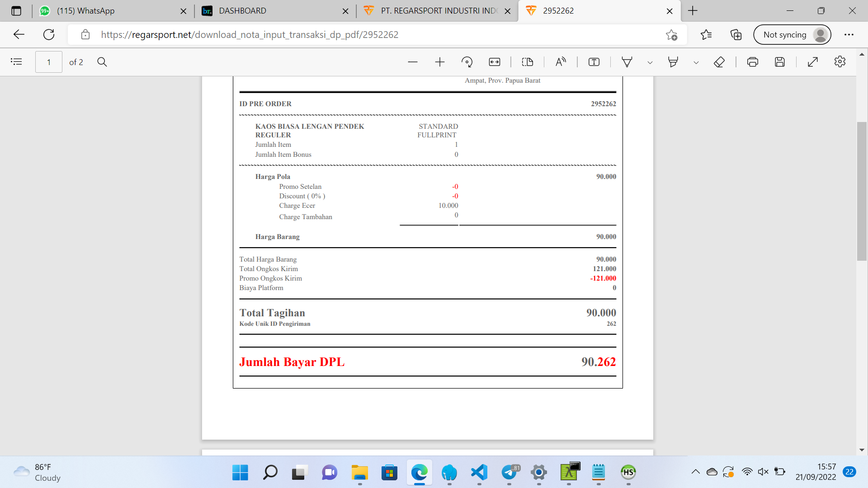The height and width of the screenshot is (488, 868).
Task: Start Read aloud
Action: 561,62
